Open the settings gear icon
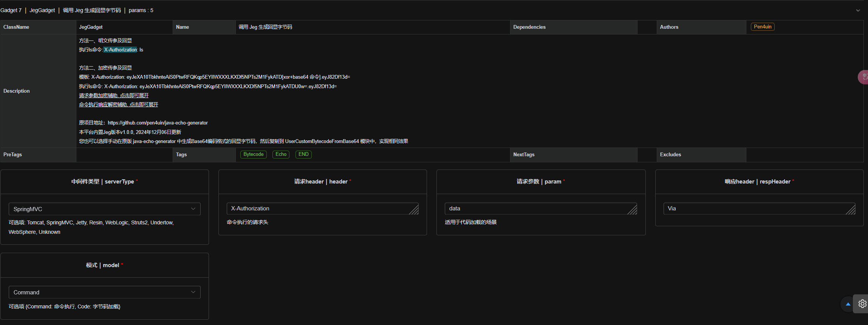 [862, 304]
